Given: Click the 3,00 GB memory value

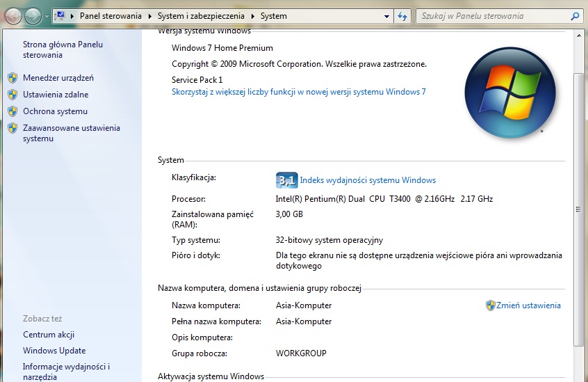Looking at the screenshot, I should click(289, 214).
